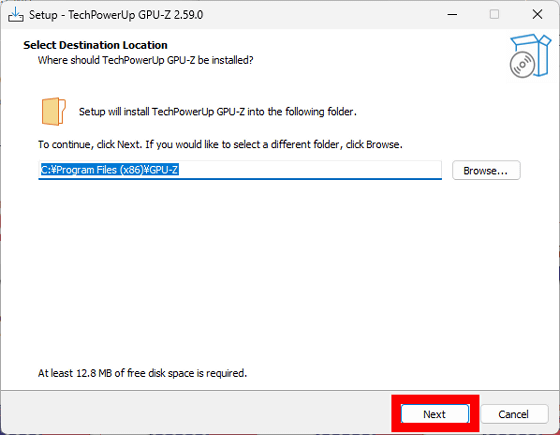Click Next to continue the installation
This screenshot has width=560, height=435.
(x=435, y=414)
